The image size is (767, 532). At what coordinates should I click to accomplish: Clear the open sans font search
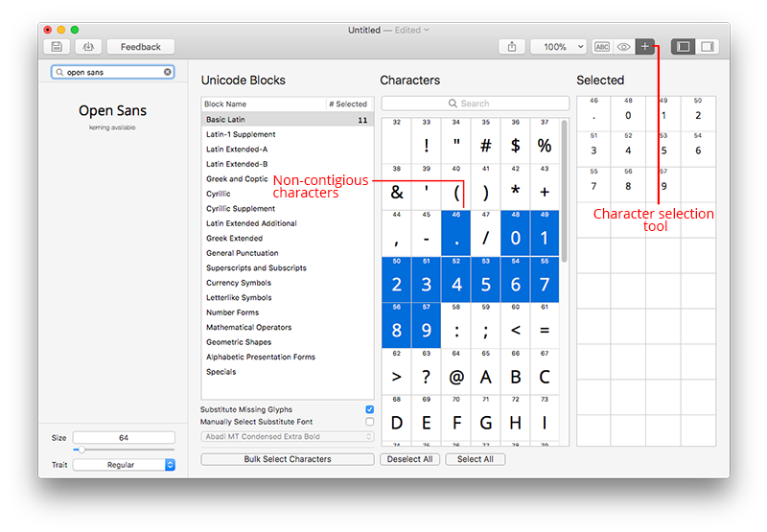point(168,72)
